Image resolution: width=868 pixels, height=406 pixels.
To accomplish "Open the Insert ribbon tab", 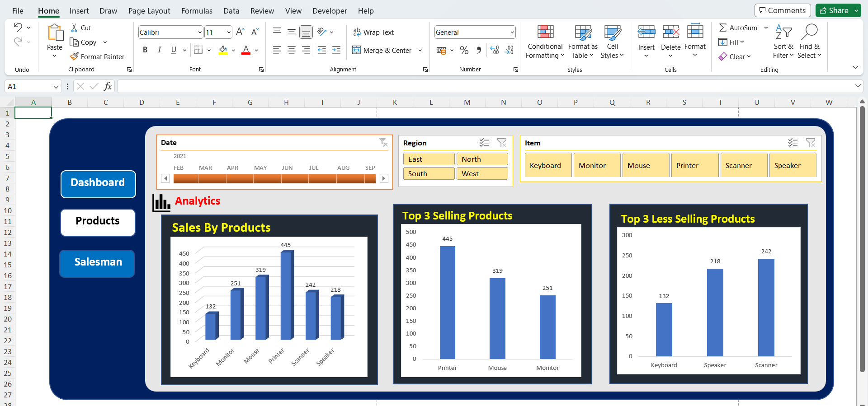I will 79,11.
